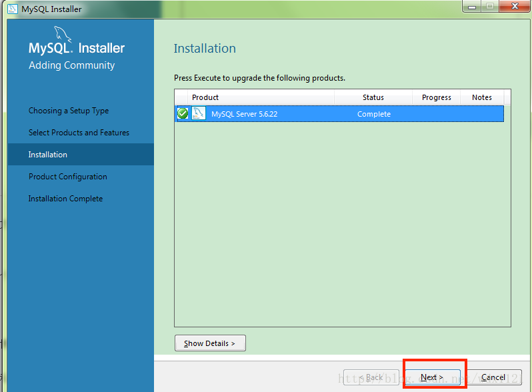Close the MySQL Installer window

pyautogui.click(x=515, y=7)
